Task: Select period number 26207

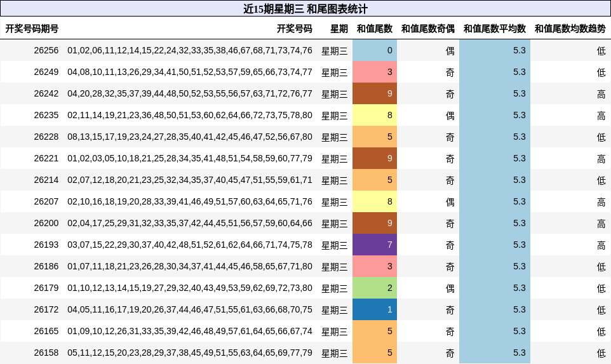Action: tap(46, 202)
